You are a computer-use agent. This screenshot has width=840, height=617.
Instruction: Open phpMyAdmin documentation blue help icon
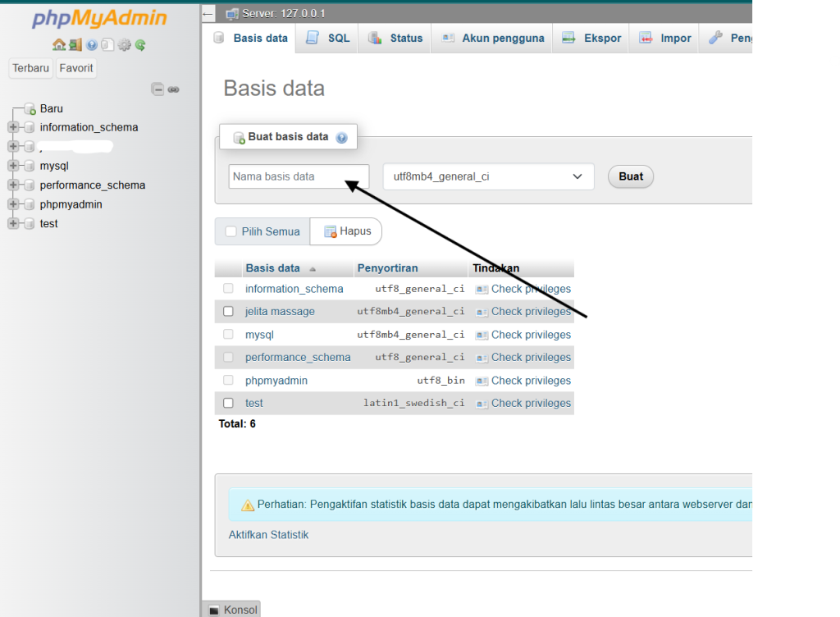coord(92,45)
